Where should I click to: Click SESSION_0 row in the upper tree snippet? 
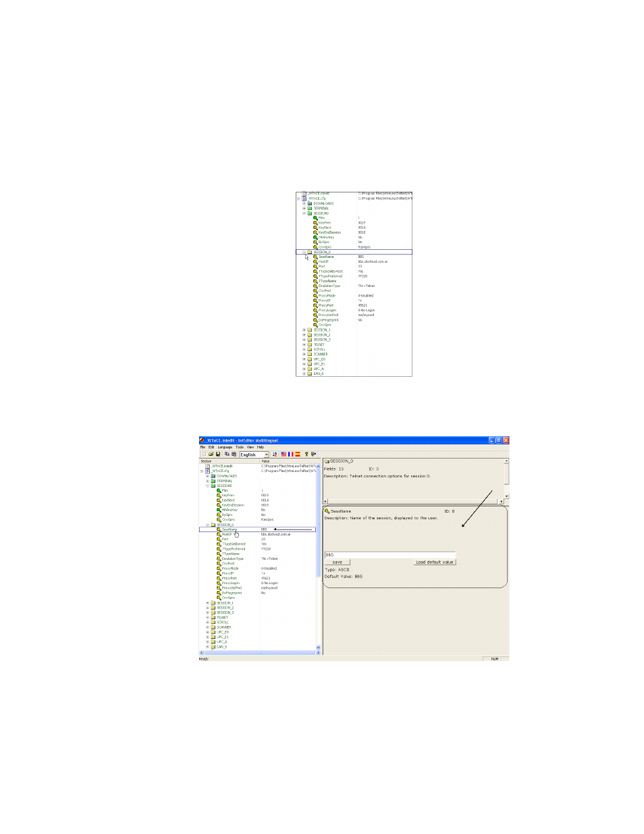pyautogui.click(x=354, y=252)
